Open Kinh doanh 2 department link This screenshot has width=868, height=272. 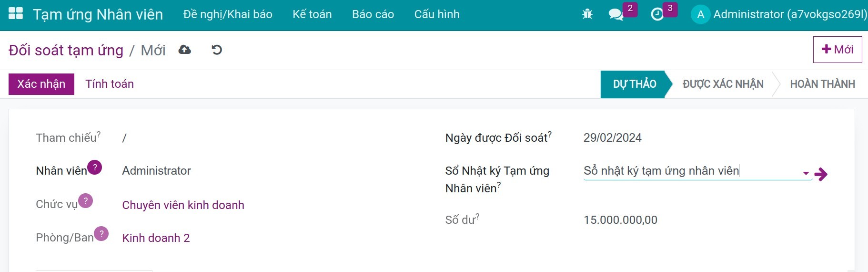[156, 238]
